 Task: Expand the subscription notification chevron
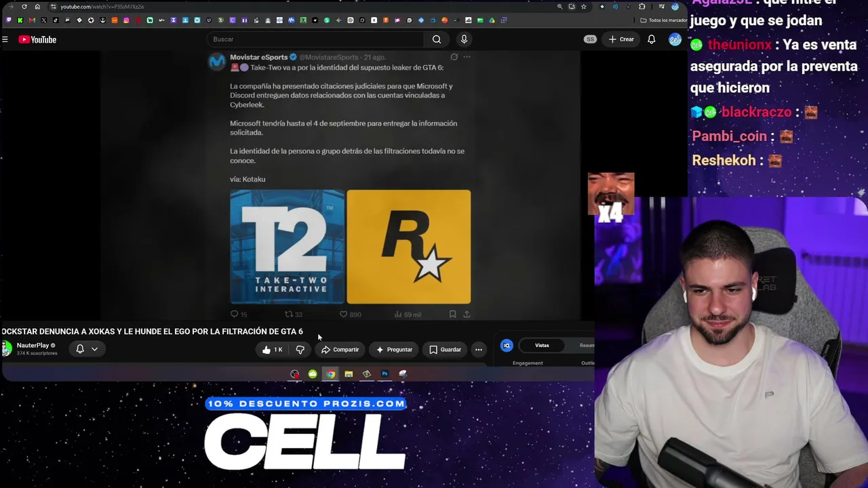pyautogui.click(x=95, y=349)
